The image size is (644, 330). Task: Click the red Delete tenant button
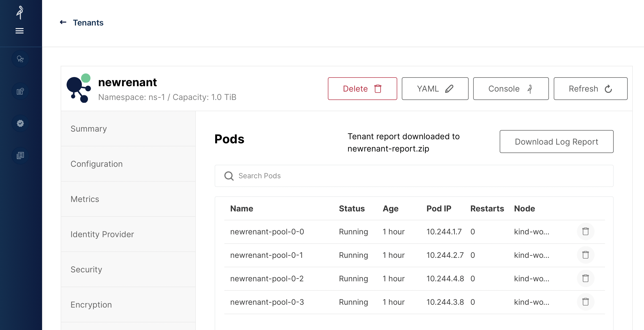(x=362, y=89)
